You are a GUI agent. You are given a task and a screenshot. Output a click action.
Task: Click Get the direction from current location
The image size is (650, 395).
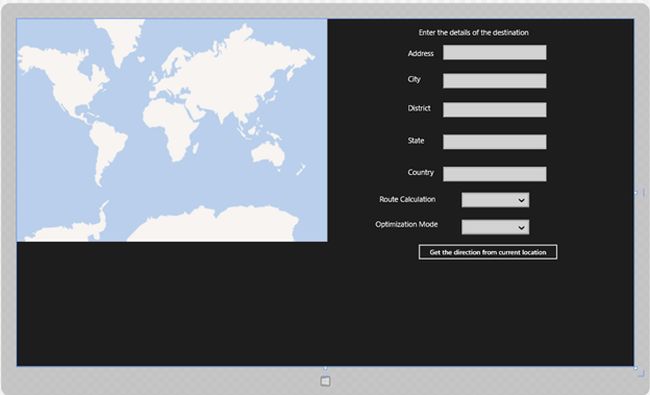488,252
